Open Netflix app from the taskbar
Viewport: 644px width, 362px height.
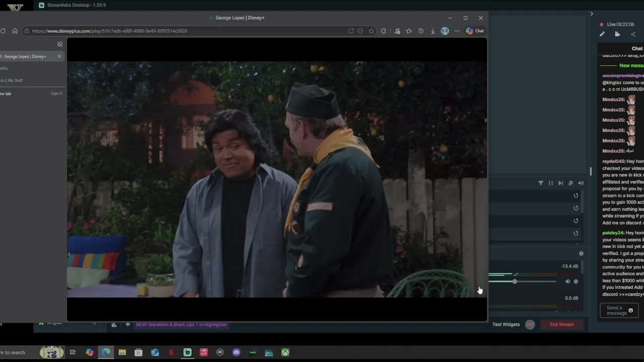click(x=171, y=352)
